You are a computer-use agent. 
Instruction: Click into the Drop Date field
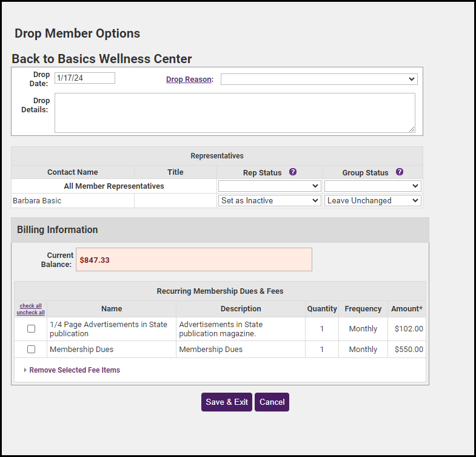tap(84, 78)
